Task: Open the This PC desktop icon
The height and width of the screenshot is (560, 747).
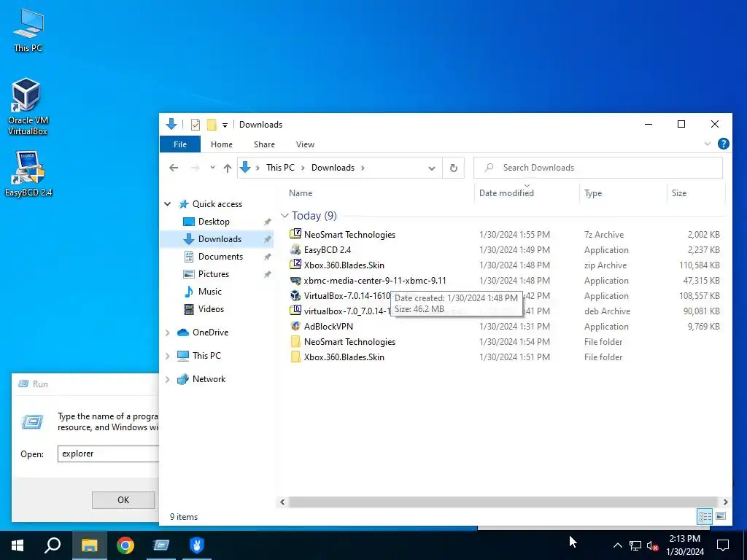Action: tap(28, 29)
